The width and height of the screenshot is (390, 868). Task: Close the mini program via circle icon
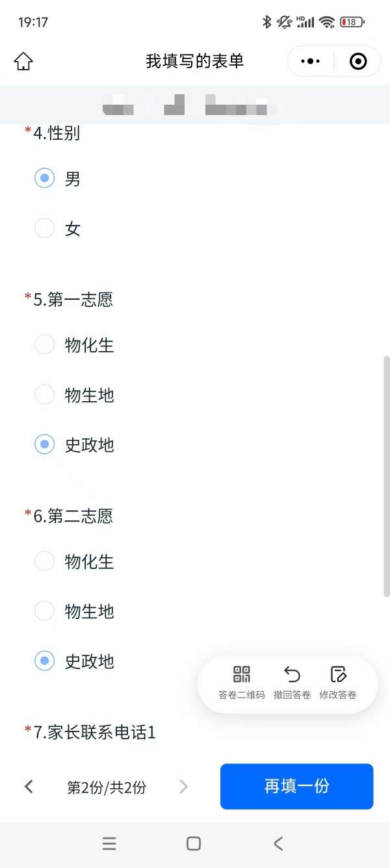tap(358, 62)
